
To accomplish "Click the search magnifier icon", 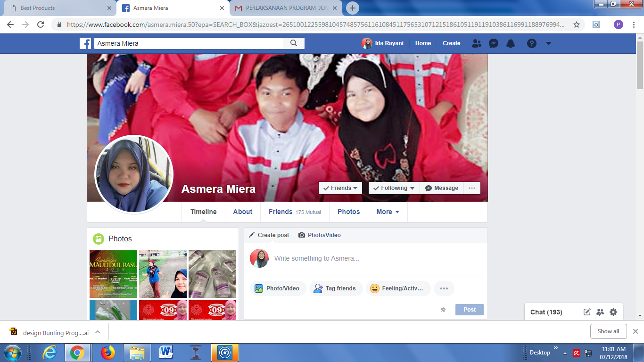I will tap(294, 43).
